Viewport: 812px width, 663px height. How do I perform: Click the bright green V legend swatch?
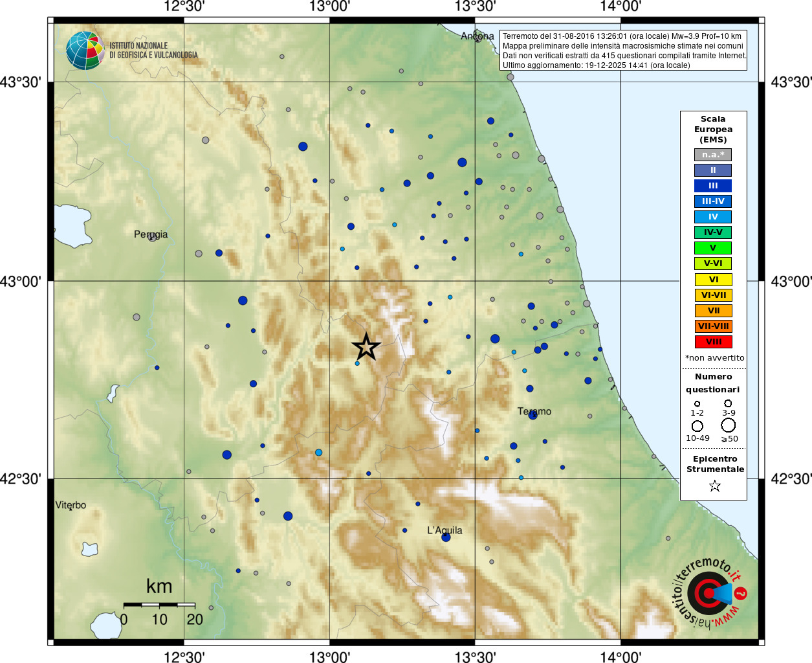click(x=713, y=248)
